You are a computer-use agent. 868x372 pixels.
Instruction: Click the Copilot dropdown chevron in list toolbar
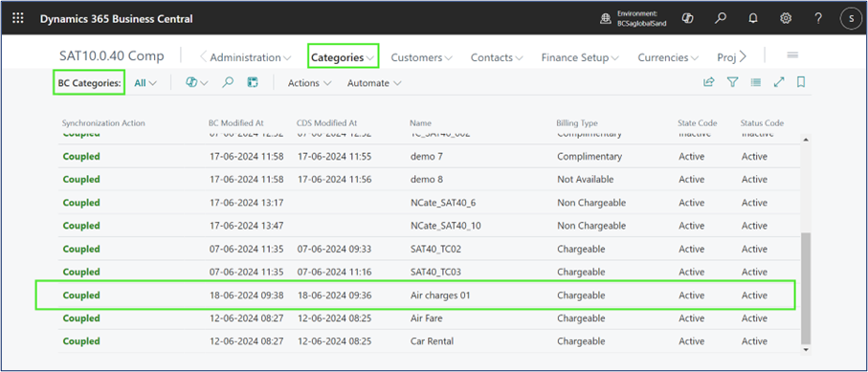pos(204,83)
